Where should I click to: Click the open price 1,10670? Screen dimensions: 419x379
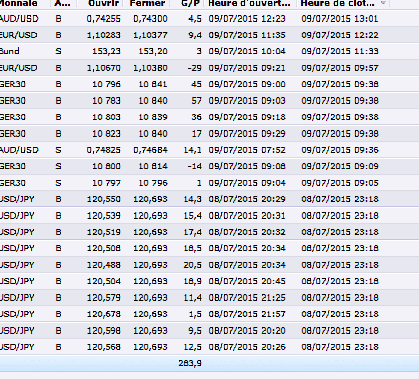pos(104,68)
